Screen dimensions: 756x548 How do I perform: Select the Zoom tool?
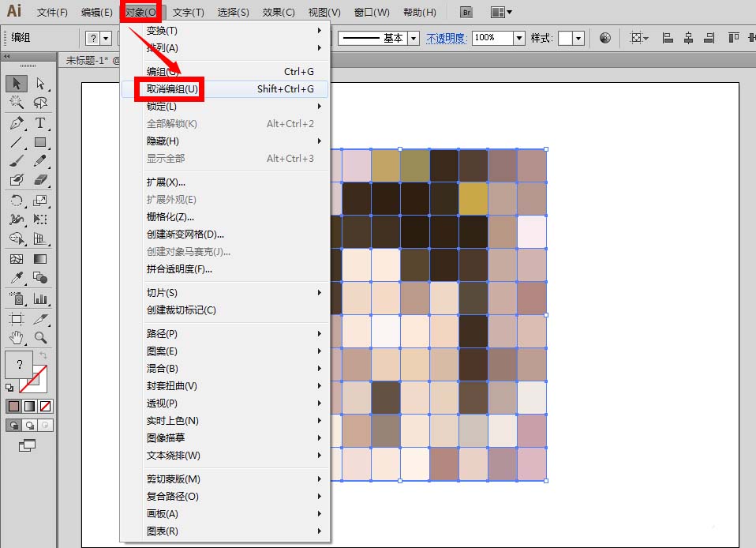(40, 338)
